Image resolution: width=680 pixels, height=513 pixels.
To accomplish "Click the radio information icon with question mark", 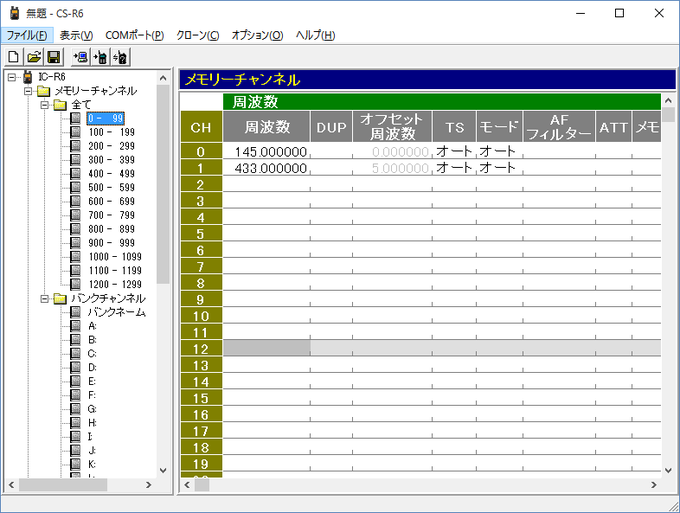I will click(x=121, y=57).
